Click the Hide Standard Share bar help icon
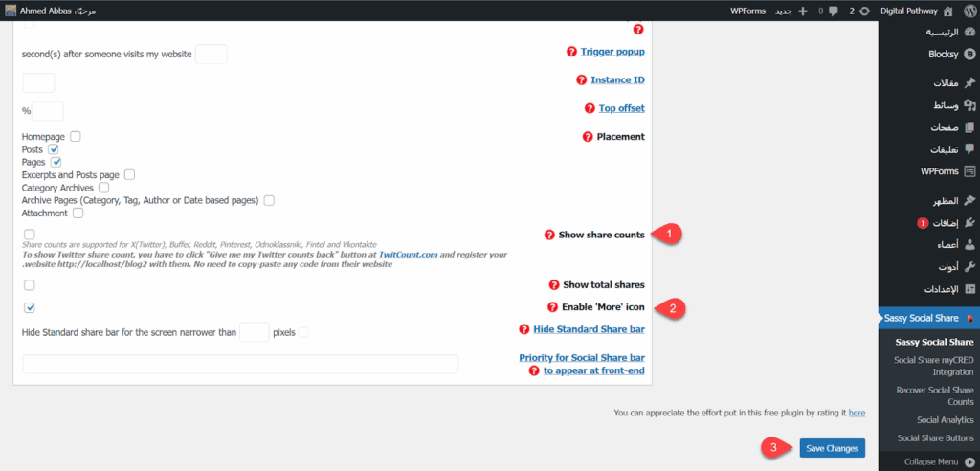980x471 pixels. click(x=523, y=329)
